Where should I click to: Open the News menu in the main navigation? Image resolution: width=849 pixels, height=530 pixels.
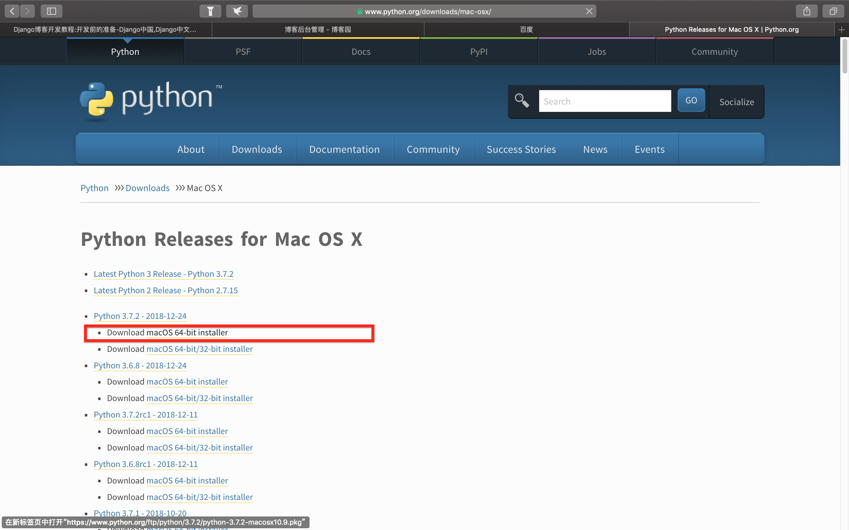click(x=595, y=149)
